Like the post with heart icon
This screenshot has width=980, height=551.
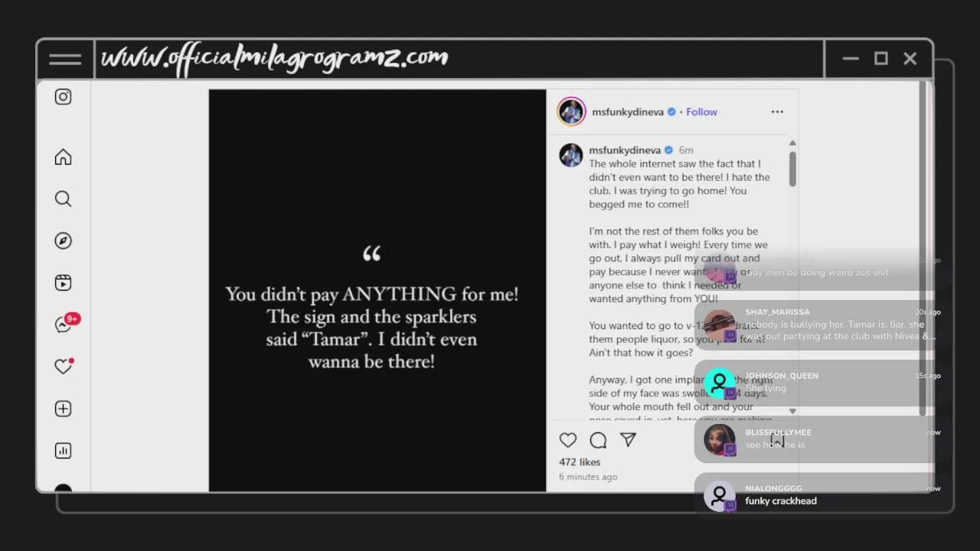pos(567,440)
